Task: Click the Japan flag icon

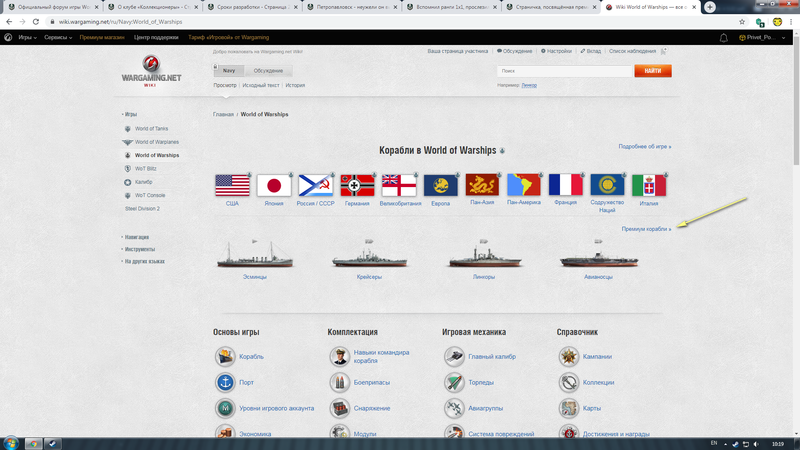Action: pos(274,185)
